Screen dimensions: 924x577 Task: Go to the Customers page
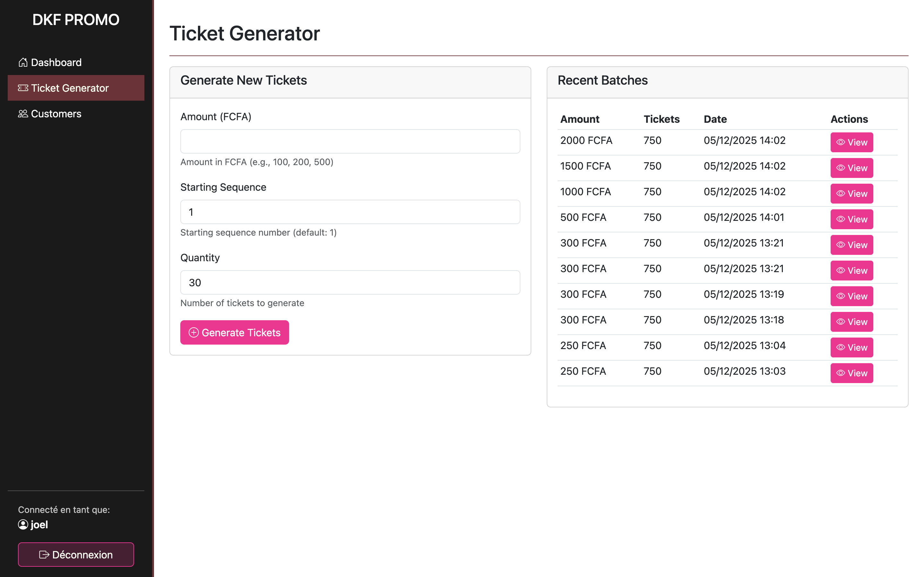[56, 114]
